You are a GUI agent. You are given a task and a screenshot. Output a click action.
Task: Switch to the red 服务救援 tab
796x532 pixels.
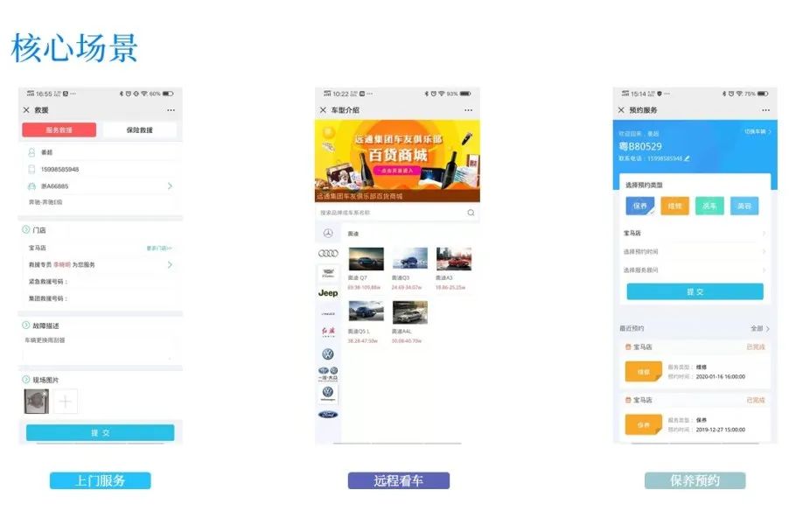59,130
